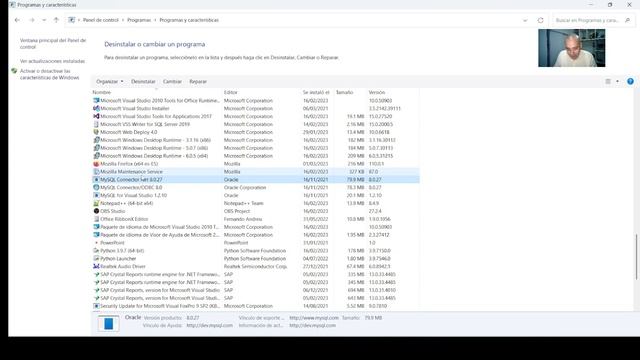Viewport: 640px width, 360px height.
Task: Select Python Launcher icon
Action: tap(96, 259)
